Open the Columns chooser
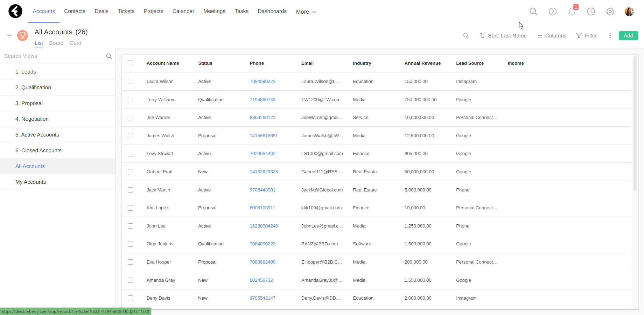 552,36
